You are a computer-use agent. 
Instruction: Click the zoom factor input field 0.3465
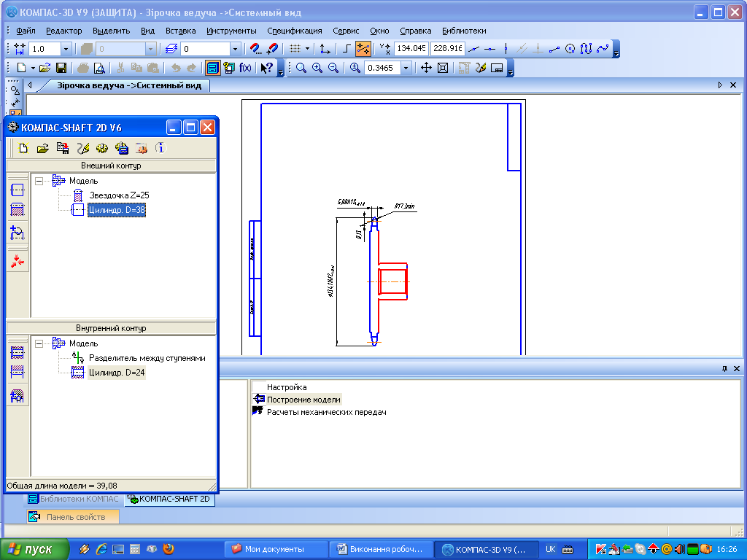point(382,68)
